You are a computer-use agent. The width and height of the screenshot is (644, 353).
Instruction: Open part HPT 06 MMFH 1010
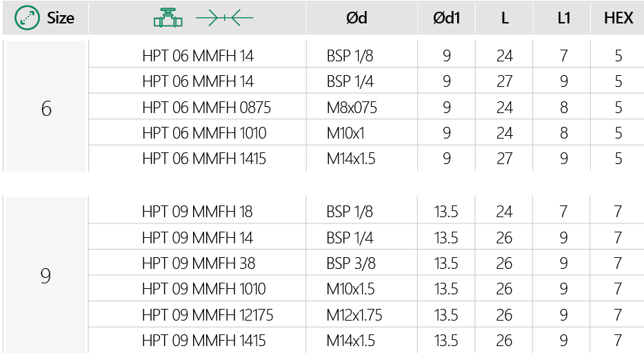click(204, 133)
